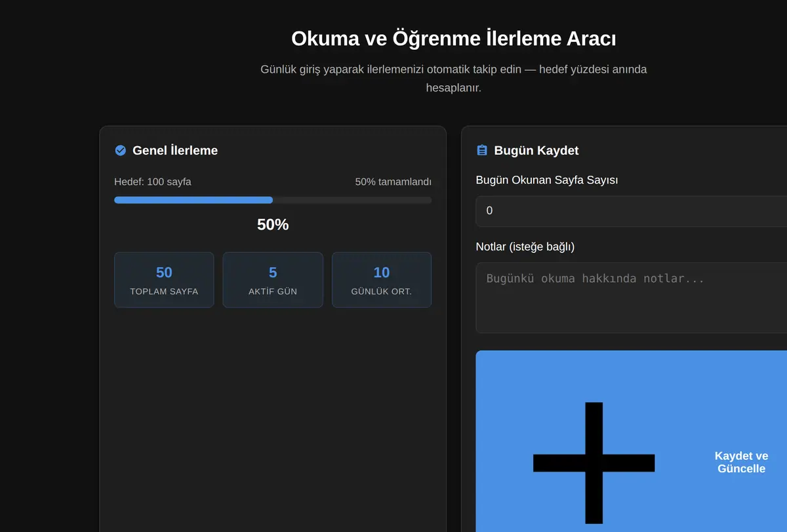
Task: Click the large 50% label below the bar
Action: [x=273, y=224]
